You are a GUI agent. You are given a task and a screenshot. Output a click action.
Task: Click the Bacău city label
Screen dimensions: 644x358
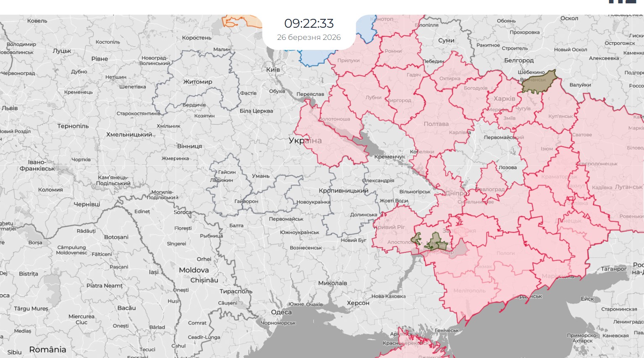126,308
